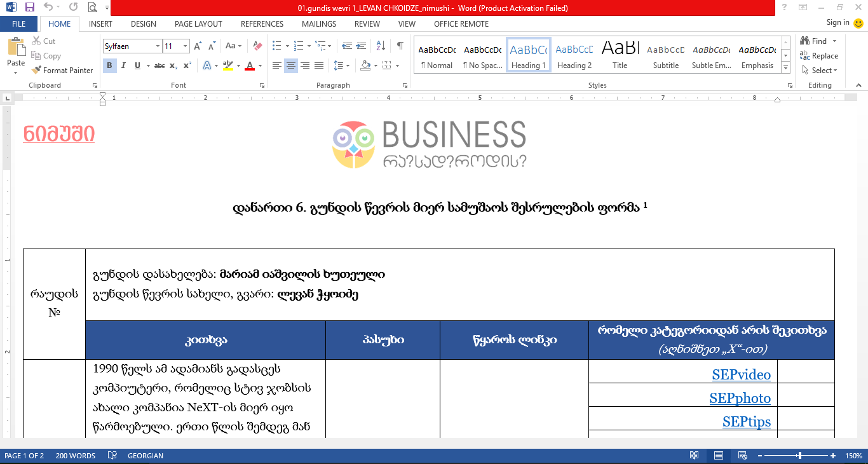This screenshot has height=464, width=868.
Task: Click the Format Painter tool
Action: click(62, 71)
